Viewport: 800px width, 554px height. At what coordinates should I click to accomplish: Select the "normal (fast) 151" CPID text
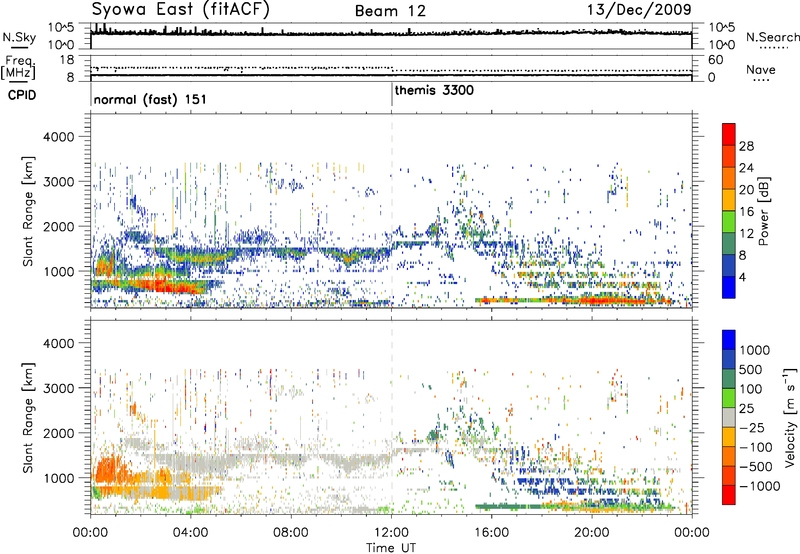click(x=150, y=99)
